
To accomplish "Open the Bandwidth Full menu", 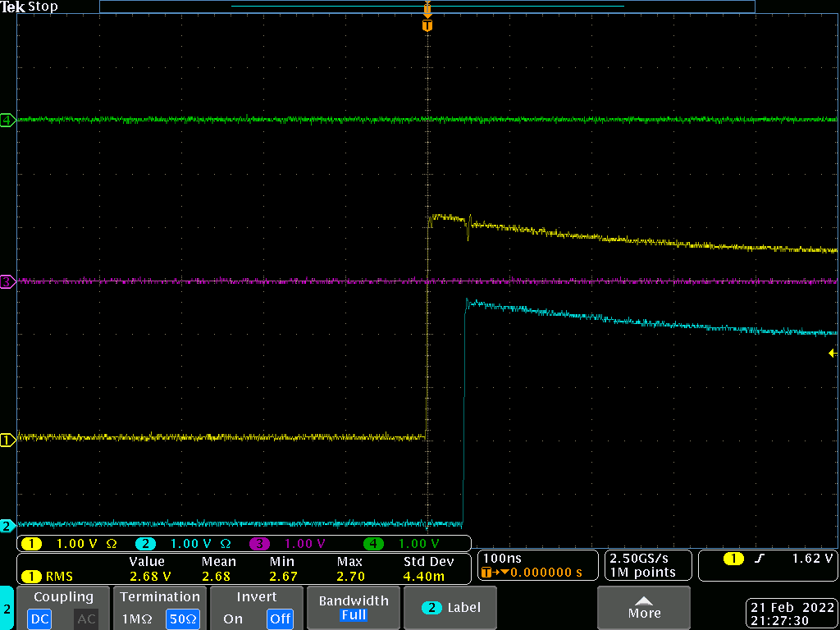I will (353, 608).
